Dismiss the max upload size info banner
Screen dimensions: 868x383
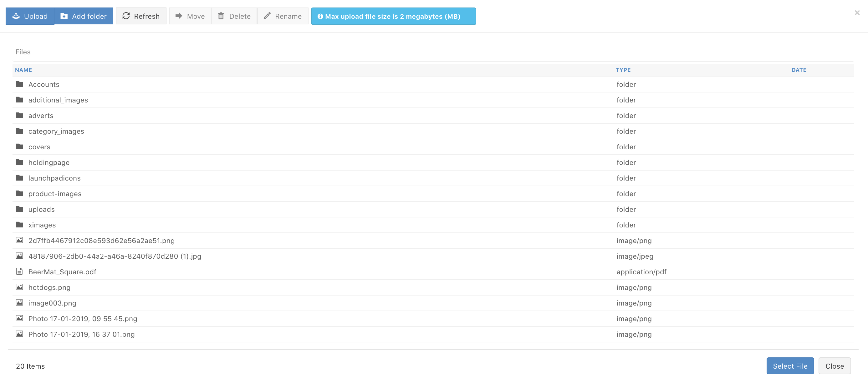(x=393, y=16)
